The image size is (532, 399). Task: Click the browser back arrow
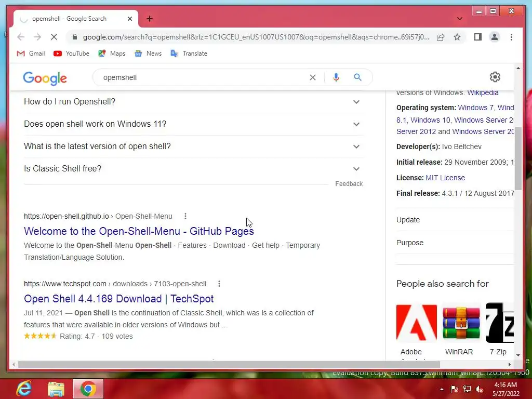(x=21, y=37)
